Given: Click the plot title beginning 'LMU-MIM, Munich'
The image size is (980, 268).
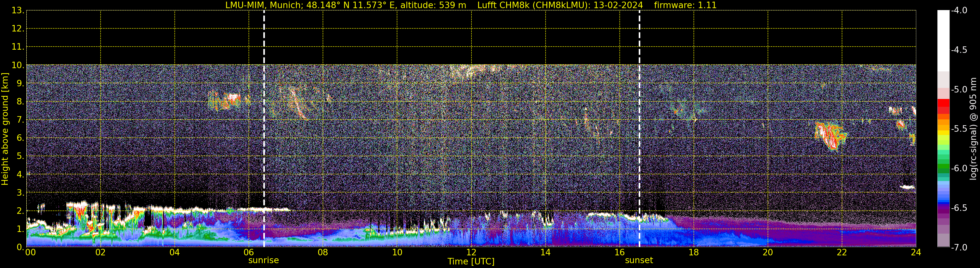Looking at the screenshot, I should pos(471,5).
